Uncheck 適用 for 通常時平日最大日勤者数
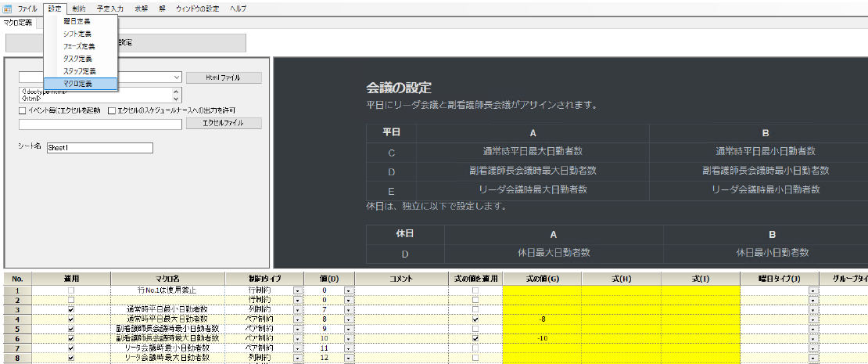This screenshot has width=868, height=364. (x=71, y=319)
